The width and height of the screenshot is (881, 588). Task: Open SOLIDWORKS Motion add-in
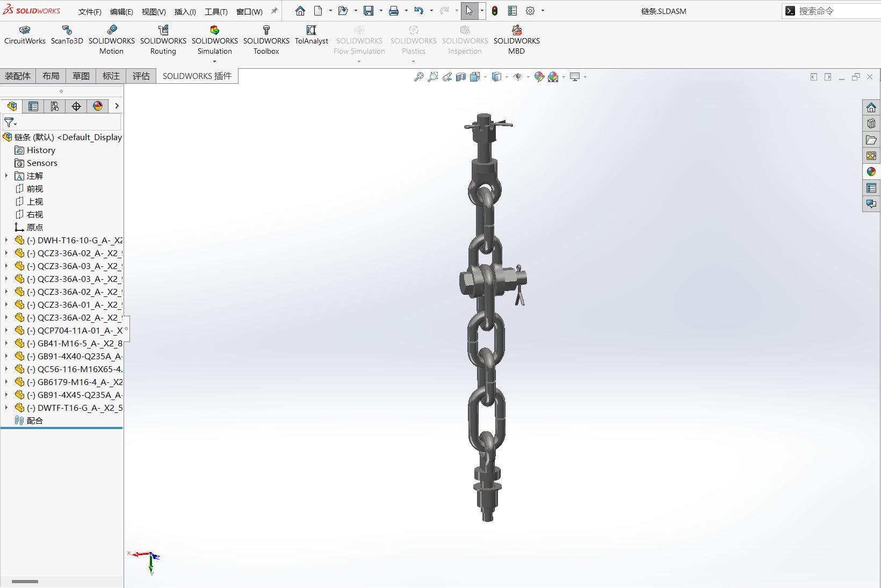pos(112,40)
